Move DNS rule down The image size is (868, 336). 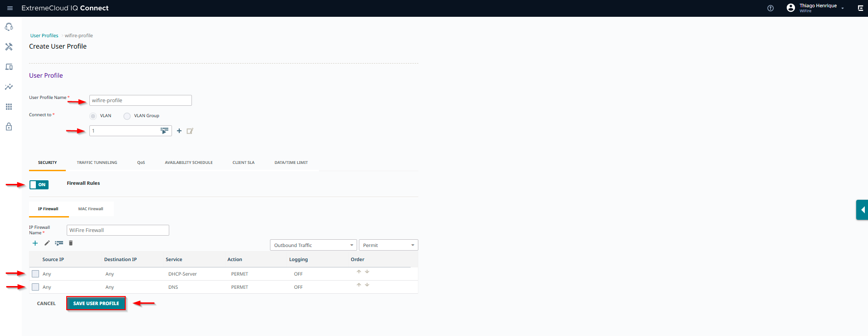coord(367,285)
